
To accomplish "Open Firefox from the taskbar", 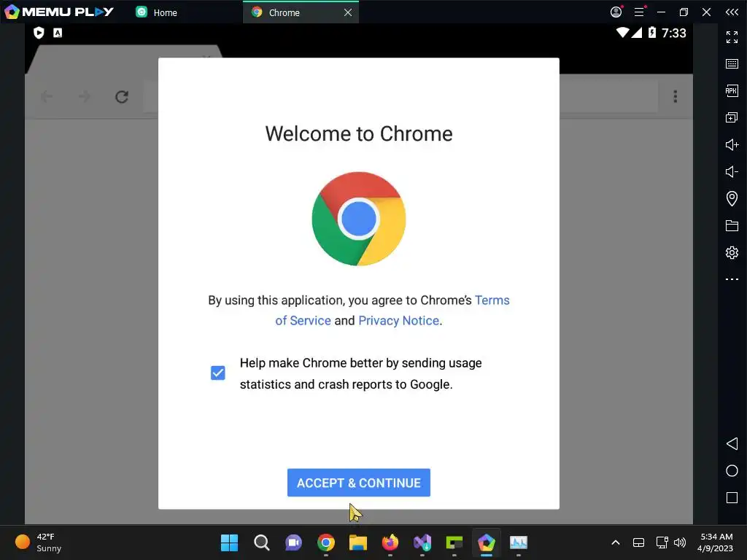I will (x=390, y=542).
